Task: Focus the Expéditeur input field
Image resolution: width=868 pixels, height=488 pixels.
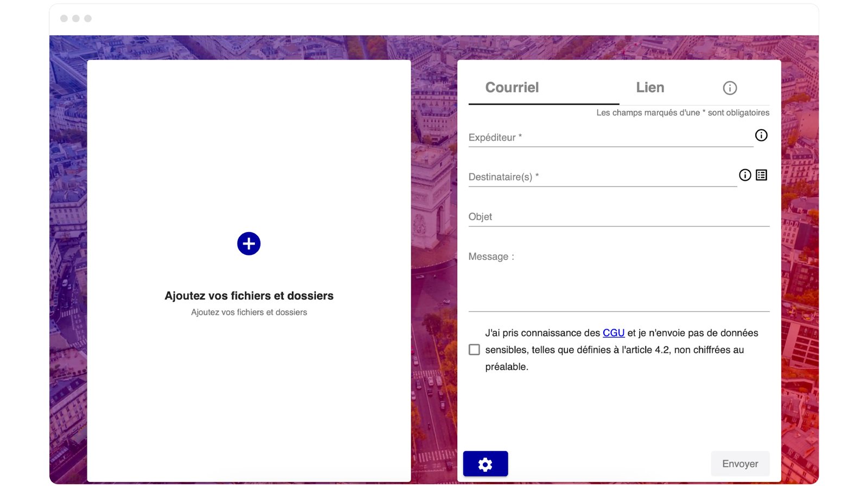Action: tap(611, 137)
